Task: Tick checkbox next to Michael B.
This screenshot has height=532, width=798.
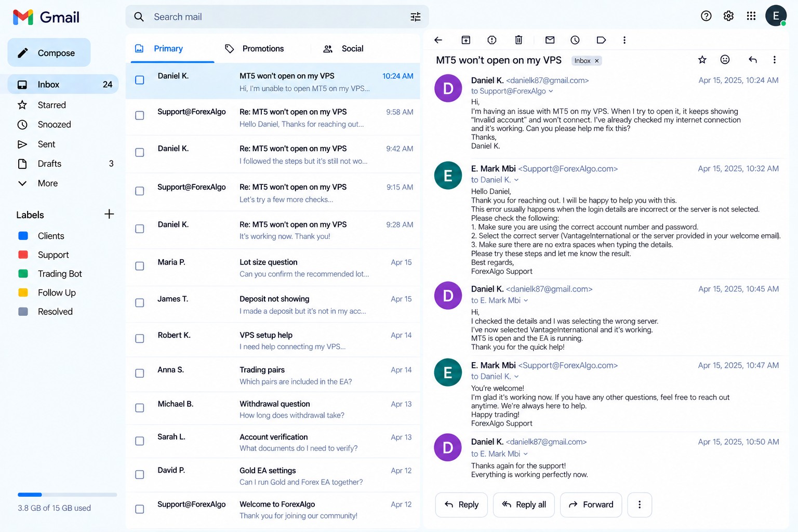Action: [140, 408]
